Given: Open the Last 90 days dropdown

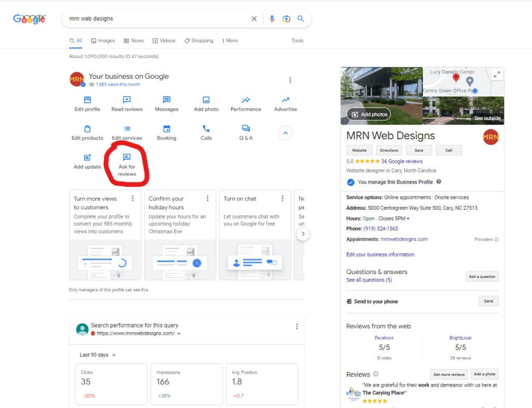Looking at the screenshot, I should tap(96, 355).
